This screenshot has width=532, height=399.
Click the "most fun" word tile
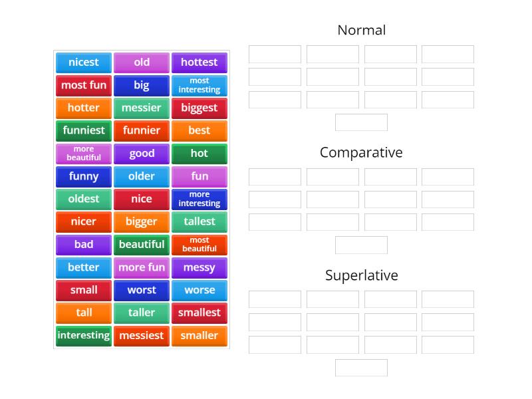point(83,85)
